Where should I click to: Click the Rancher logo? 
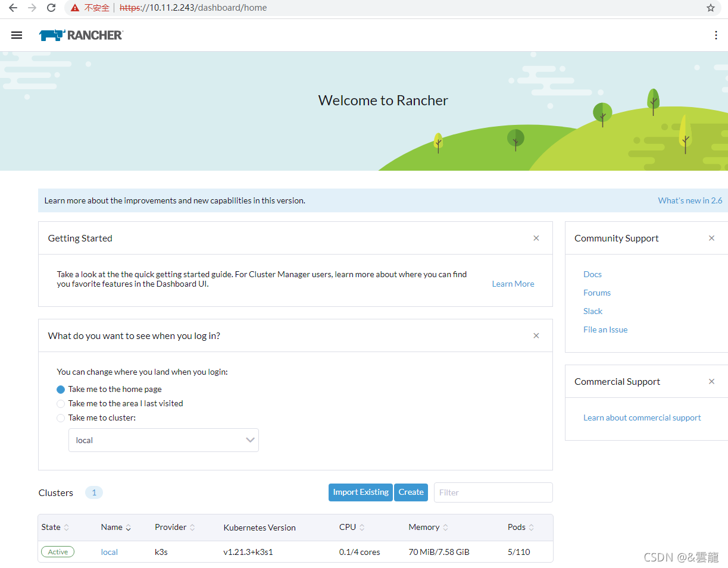(x=81, y=35)
